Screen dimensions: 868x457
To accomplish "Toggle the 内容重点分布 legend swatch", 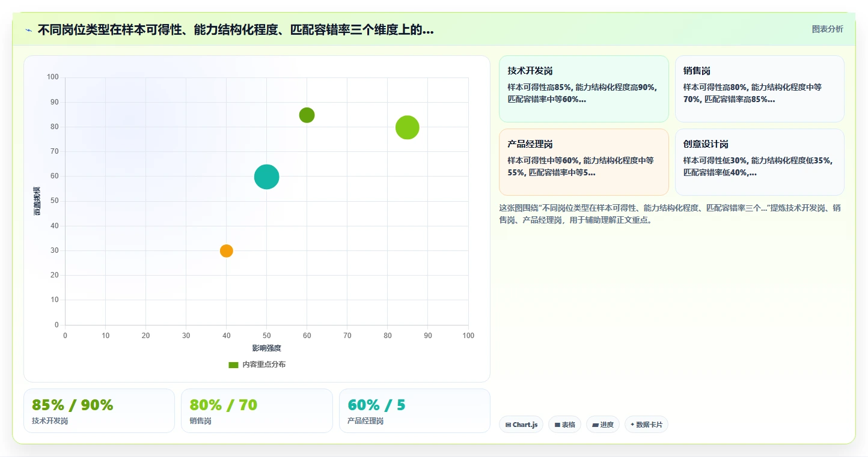I will [234, 365].
